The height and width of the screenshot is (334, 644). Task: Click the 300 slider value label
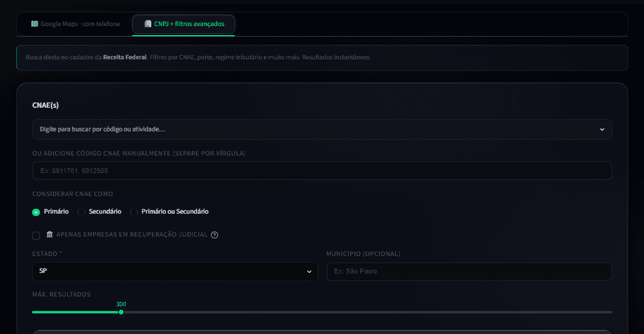pyautogui.click(x=121, y=304)
